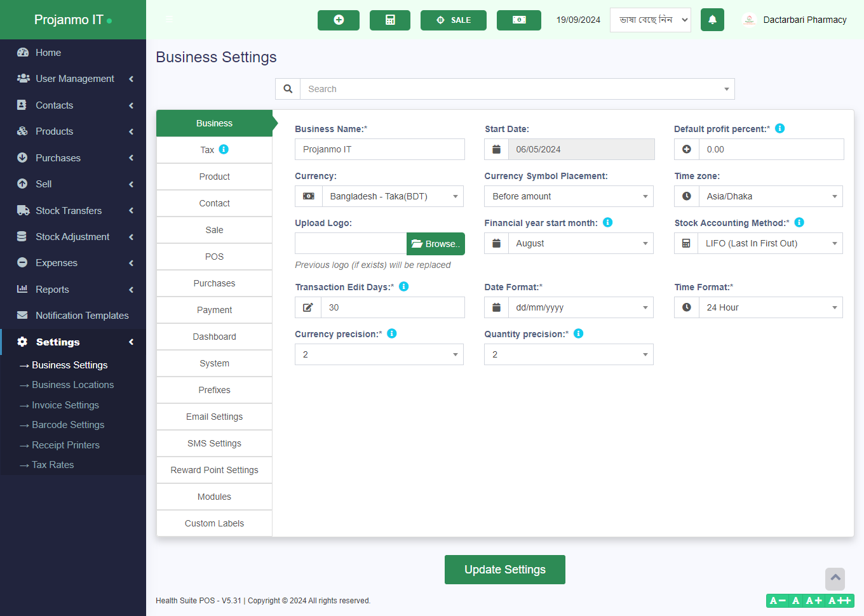
Task: Click the green plus icon button
Action: (338, 20)
